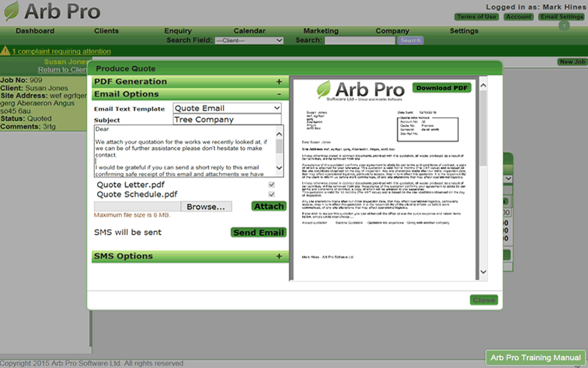Screen dimensions: 588x368
Task: Click the 'Produce Quote' dialog title
Action: (x=125, y=68)
